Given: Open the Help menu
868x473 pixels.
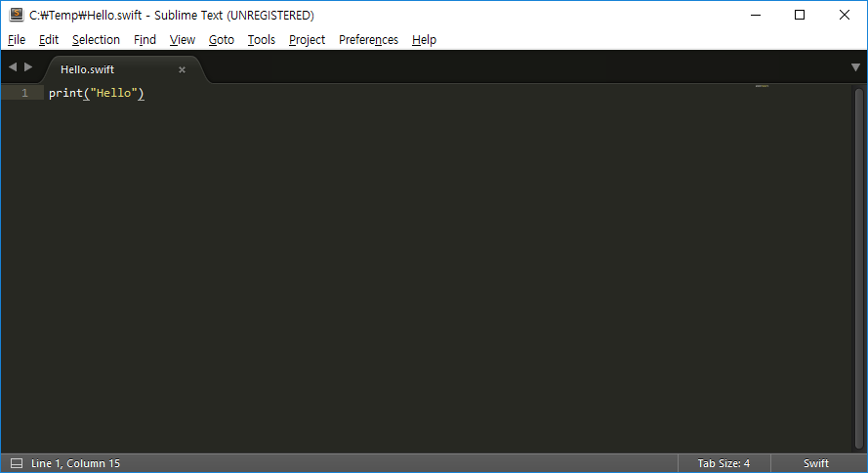Looking at the screenshot, I should 424,40.
